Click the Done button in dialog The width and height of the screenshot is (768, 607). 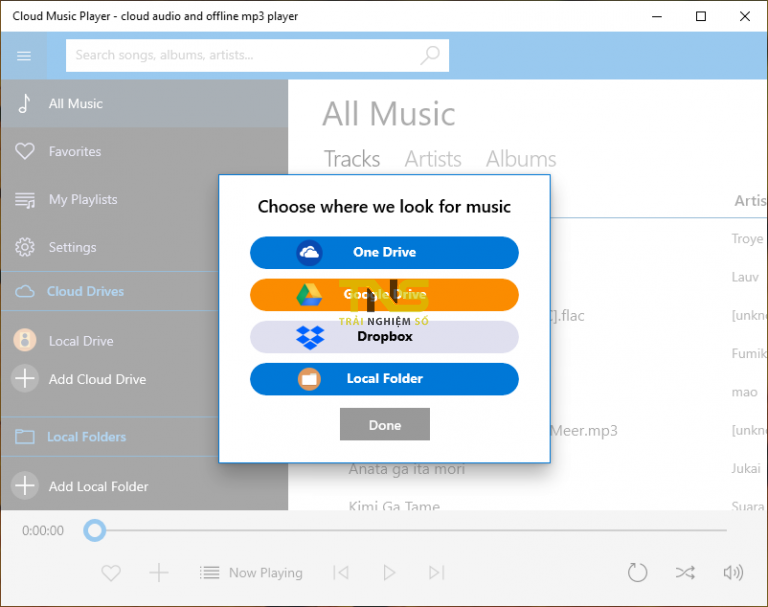click(384, 424)
